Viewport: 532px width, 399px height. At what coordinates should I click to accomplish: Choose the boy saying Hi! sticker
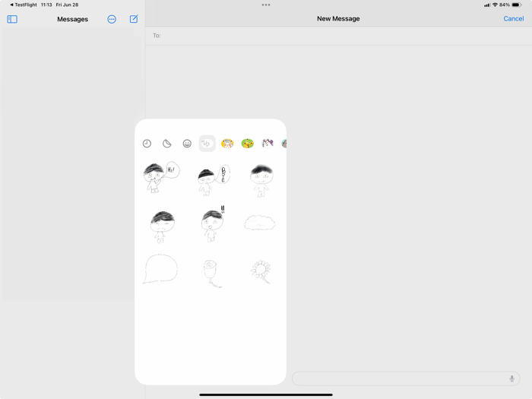point(161,177)
